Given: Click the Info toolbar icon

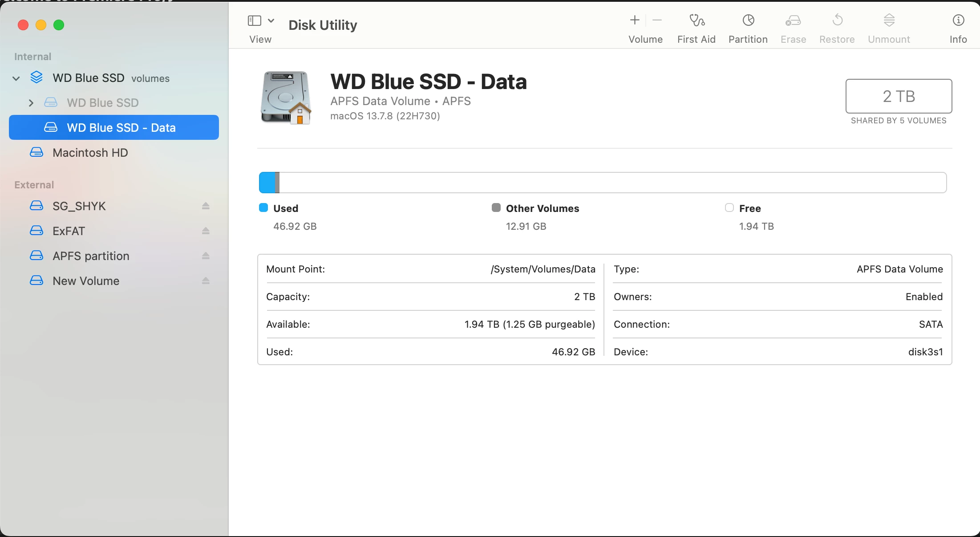Looking at the screenshot, I should point(958,20).
